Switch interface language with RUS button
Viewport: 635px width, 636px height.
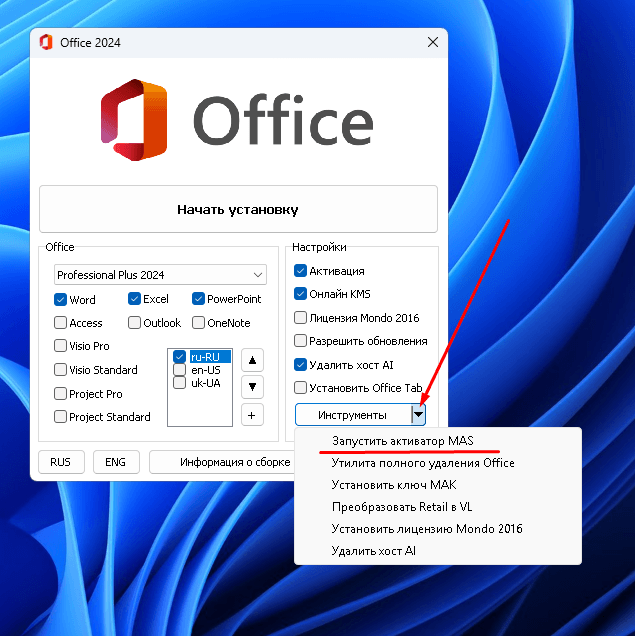[61, 462]
